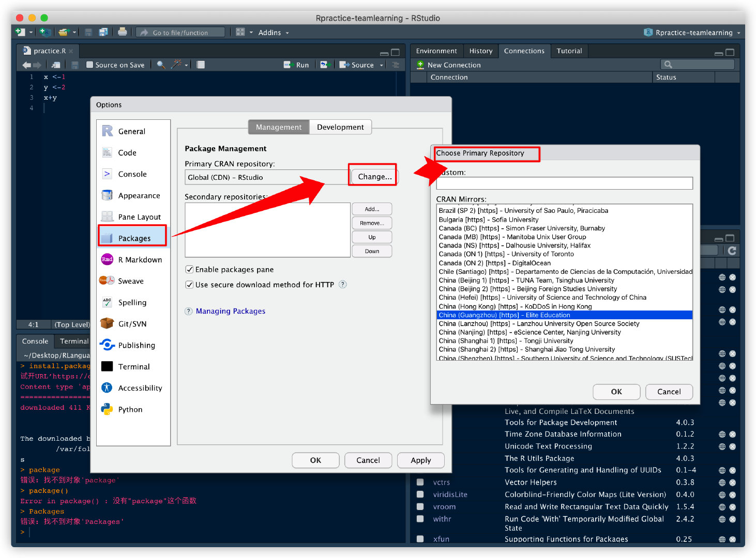Open the (Top Level) scope selector
Image resolution: width=756 pixels, height=558 pixels.
[x=72, y=324]
